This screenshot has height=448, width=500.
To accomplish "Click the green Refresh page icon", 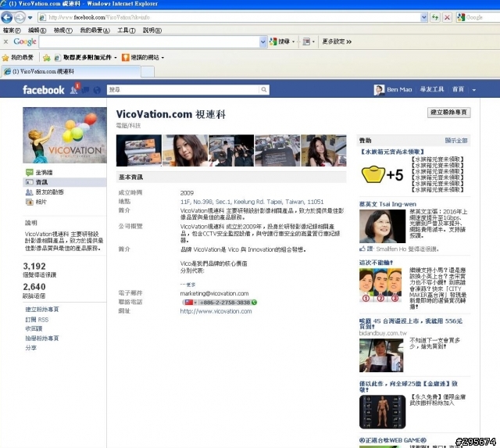I will click(x=435, y=17).
